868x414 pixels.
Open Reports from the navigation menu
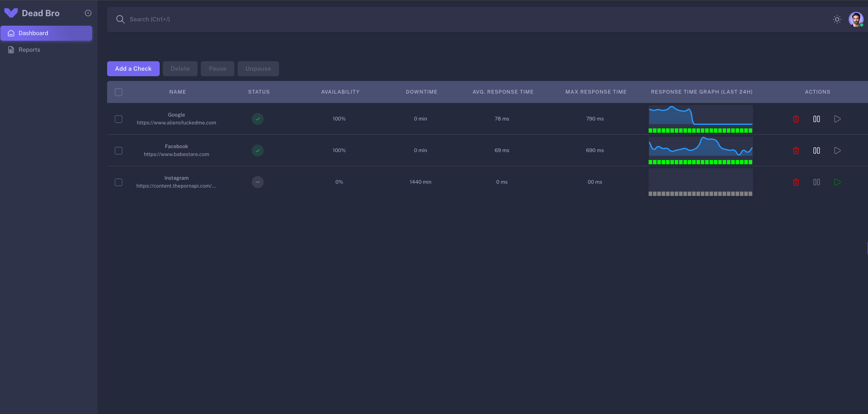(29, 49)
